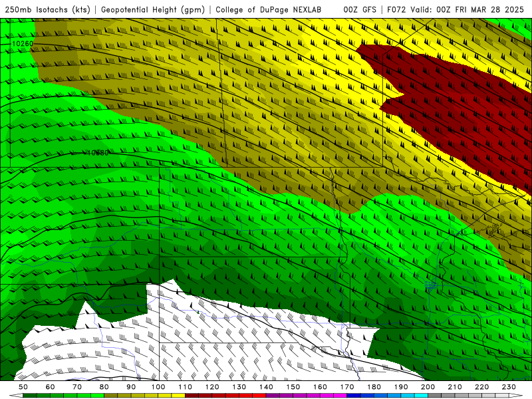Click the 190 value on color scale
The height and width of the screenshot is (399, 532).
coord(401,387)
